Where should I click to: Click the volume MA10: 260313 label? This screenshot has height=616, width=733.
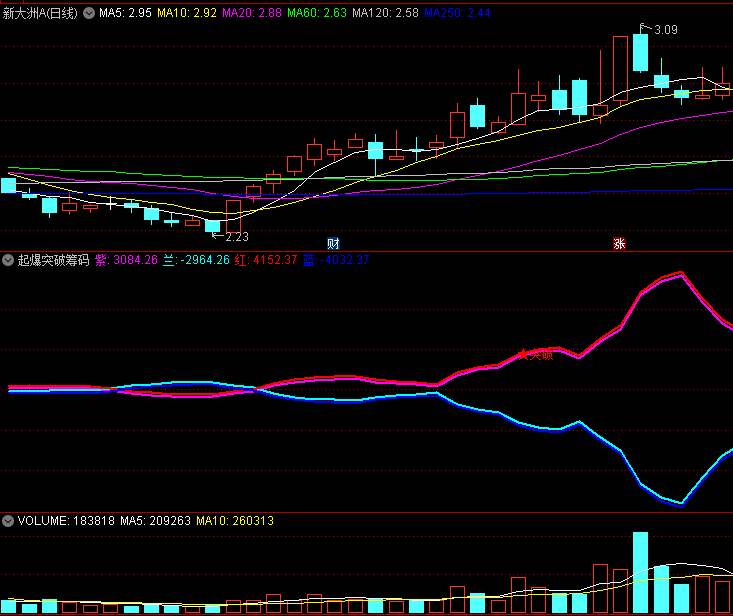[x=235, y=521]
